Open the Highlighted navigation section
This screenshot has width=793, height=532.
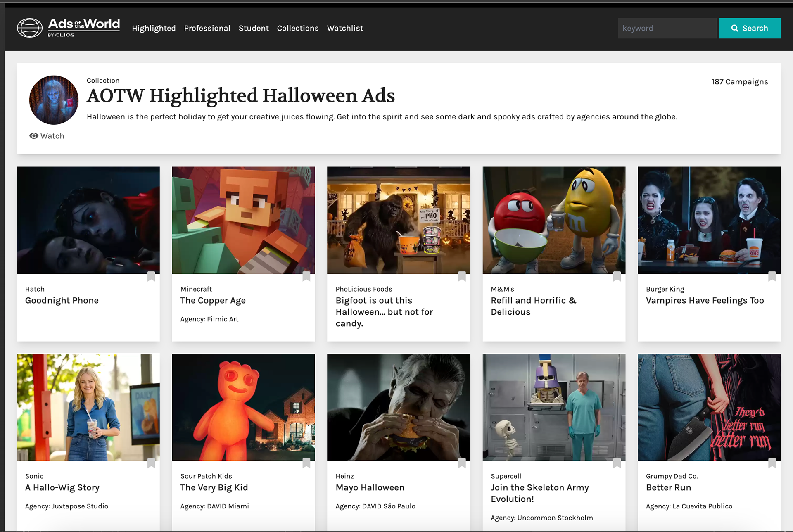(x=154, y=28)
